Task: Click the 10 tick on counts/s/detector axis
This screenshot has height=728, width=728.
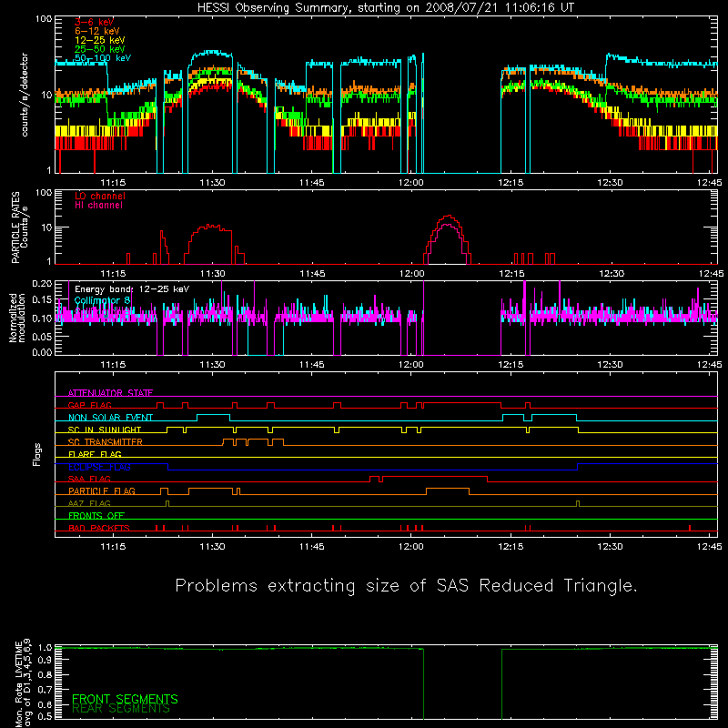Action: (x=46, y=96)
